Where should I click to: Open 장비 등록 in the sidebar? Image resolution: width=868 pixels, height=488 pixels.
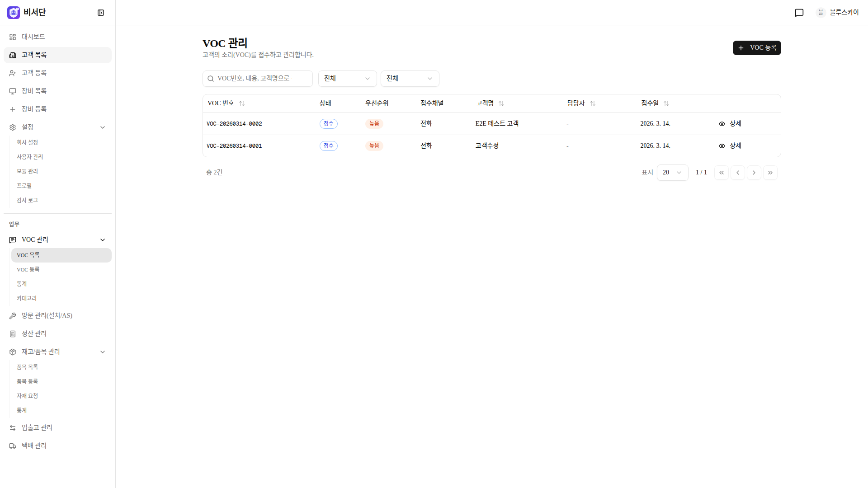point(57,109)
